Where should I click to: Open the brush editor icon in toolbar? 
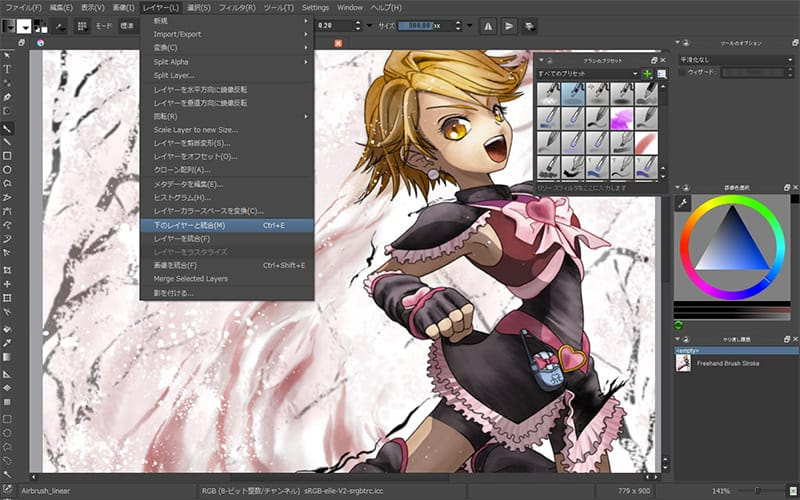[x=61, y=26]
